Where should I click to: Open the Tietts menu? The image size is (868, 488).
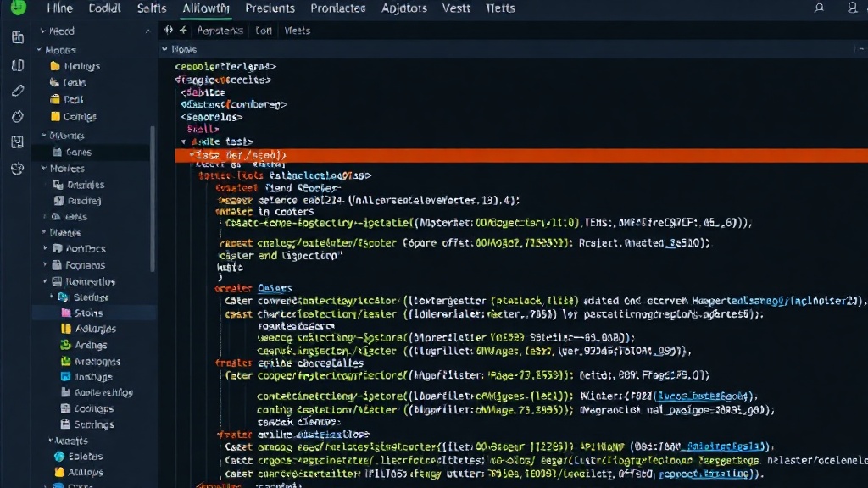tap(500, 8)
